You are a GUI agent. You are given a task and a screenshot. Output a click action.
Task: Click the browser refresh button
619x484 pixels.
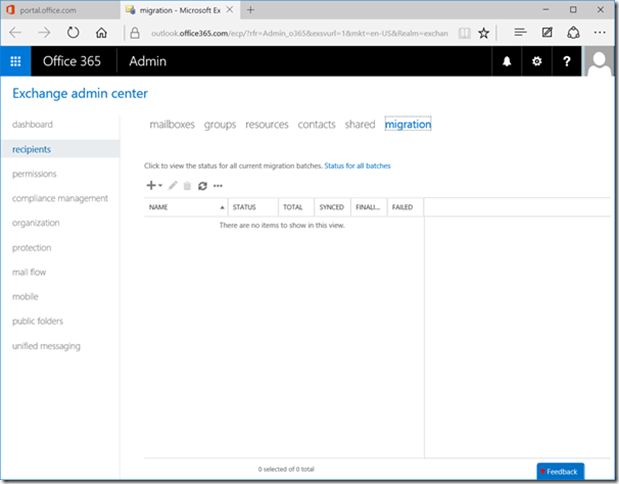coord(73,32)
